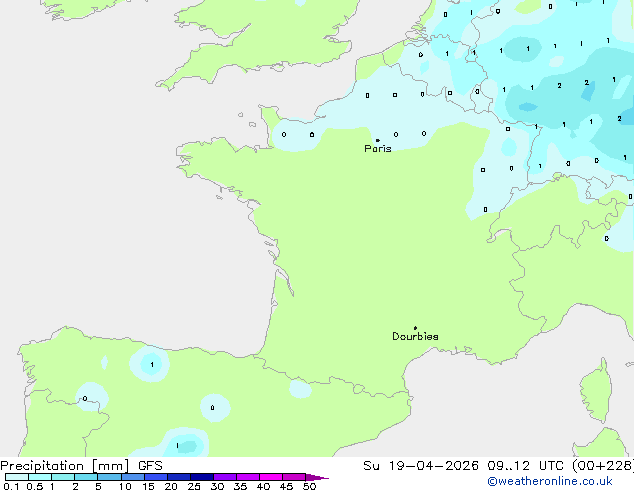Select the legend swatch between 20 and 25
The image size is (634, 490).
[179, 477]
